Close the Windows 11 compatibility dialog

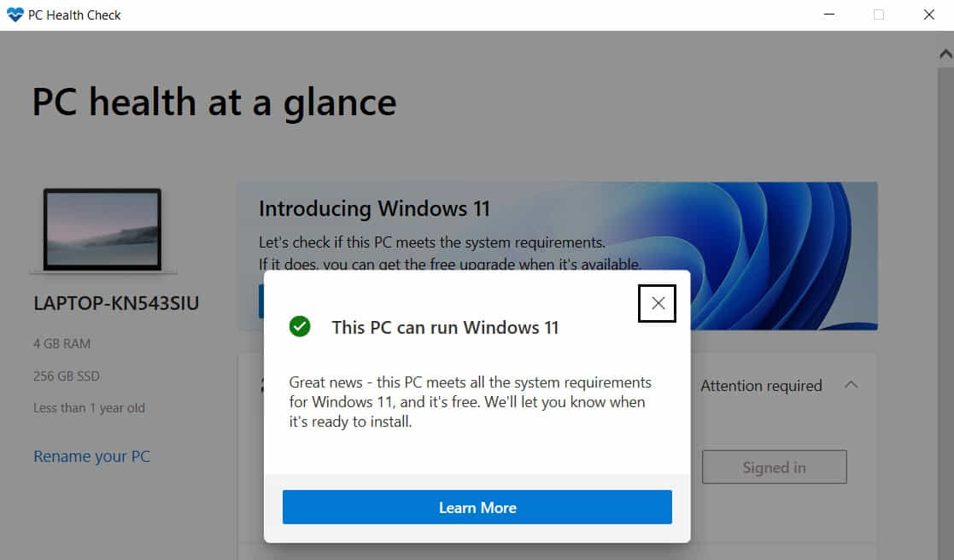point(657,303)
